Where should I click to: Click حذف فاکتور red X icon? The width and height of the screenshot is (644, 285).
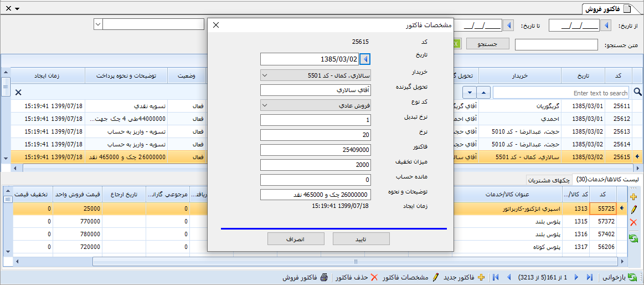(374, 278)
